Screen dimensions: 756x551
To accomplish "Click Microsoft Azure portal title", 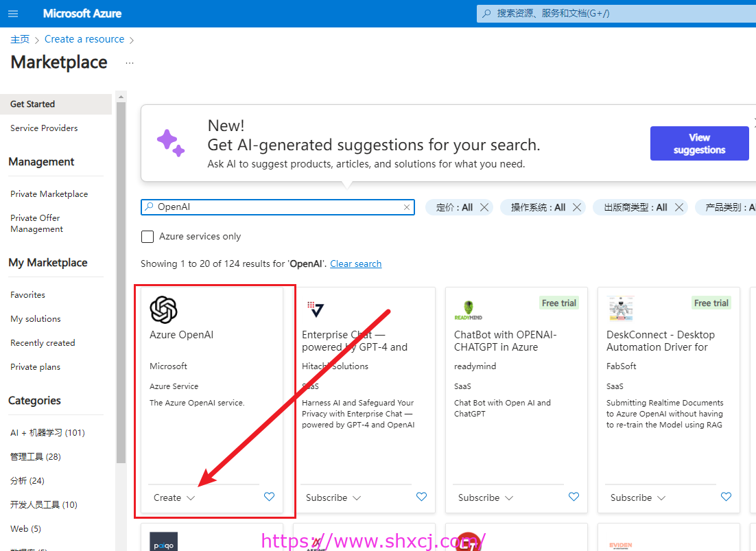I will [82, 14].
